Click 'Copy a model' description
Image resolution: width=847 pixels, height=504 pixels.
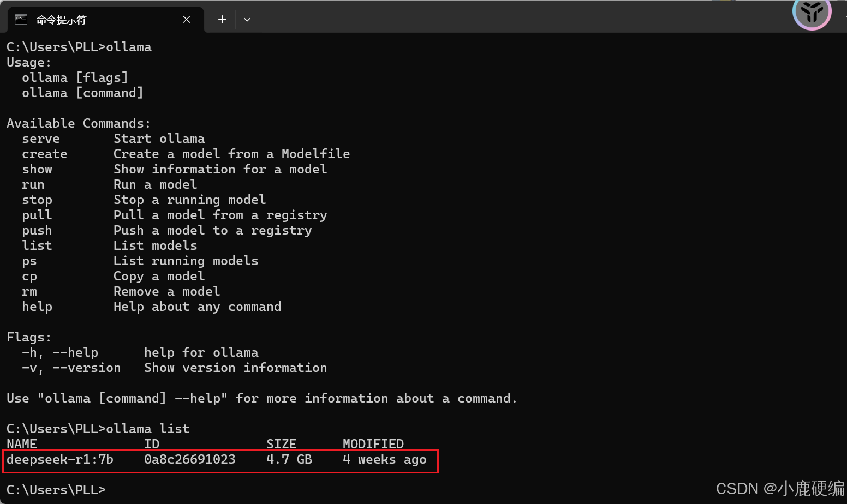click(x=159, y=277)
